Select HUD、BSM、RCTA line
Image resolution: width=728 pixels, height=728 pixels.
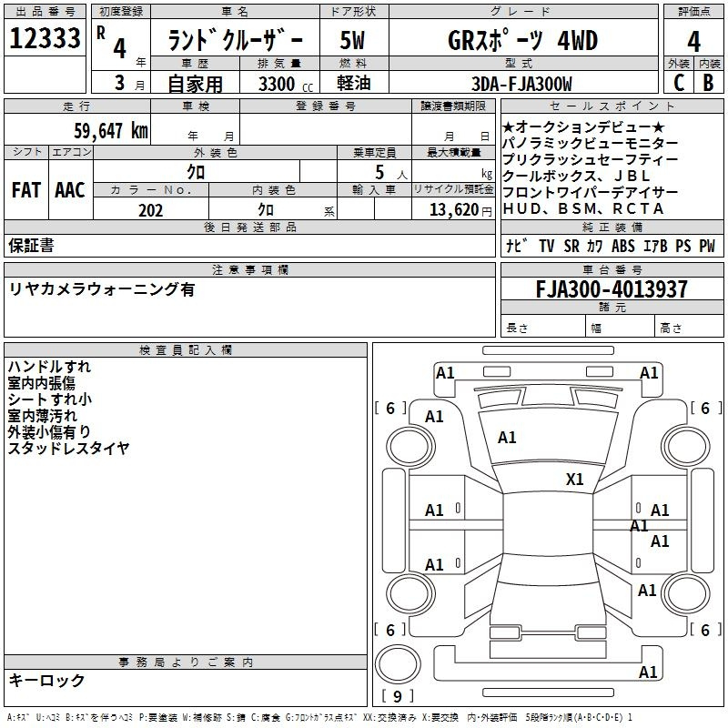(x=583, y=208)
